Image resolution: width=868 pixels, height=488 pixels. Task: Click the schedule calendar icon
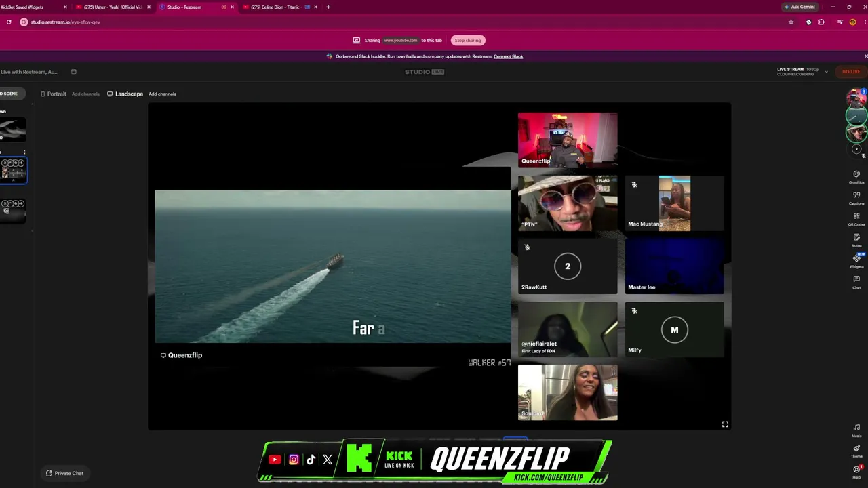click(x=74, y=72)
